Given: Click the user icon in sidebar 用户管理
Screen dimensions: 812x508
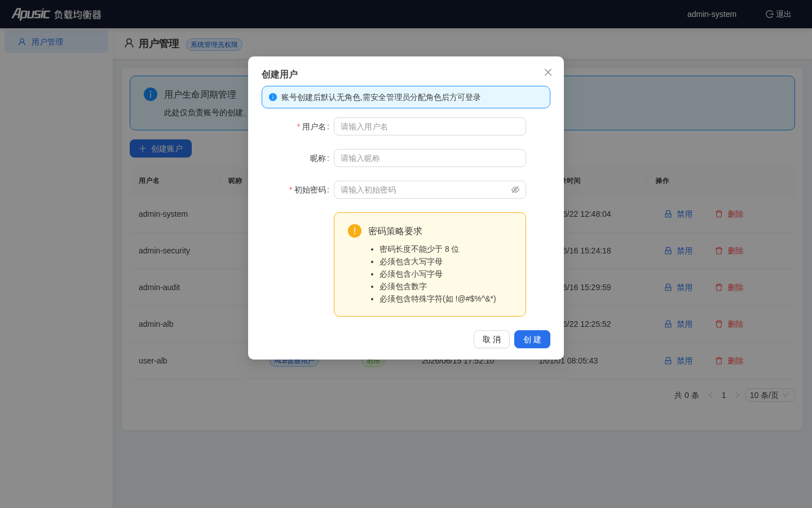Looking at the screenshot, I should pos(22,42).
